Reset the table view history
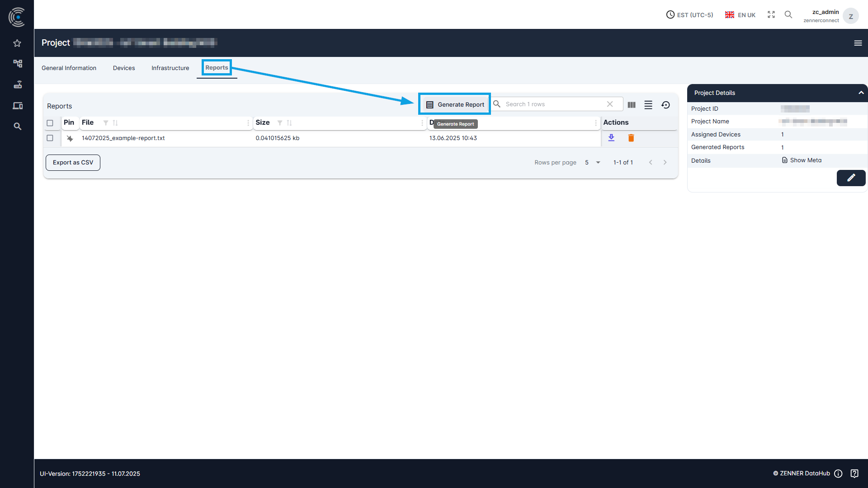The height and width of the screenshot is (488, 868). click(x=665, y=104)
